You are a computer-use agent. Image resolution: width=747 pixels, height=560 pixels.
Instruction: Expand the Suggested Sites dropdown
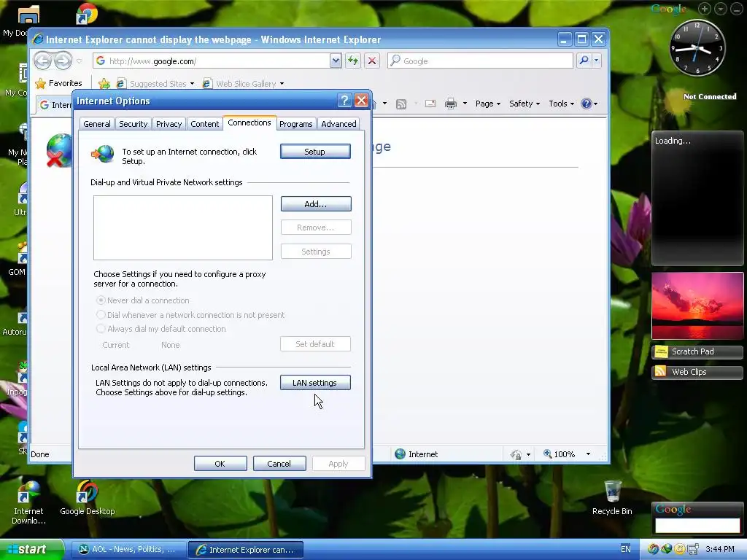[x=192, y=84]
